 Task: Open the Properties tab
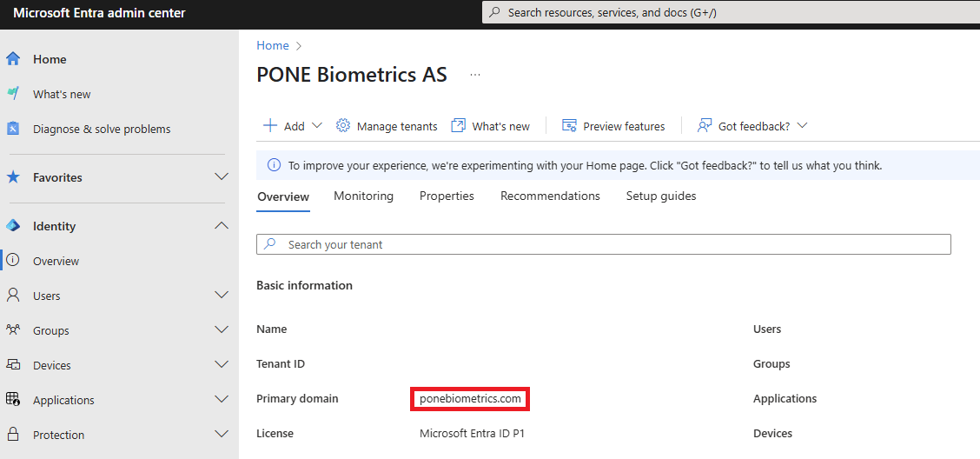[447, 196]
